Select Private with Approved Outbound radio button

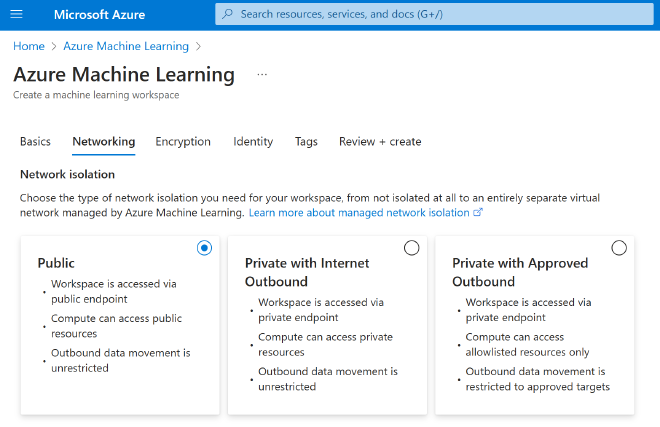tap(619, 248)
